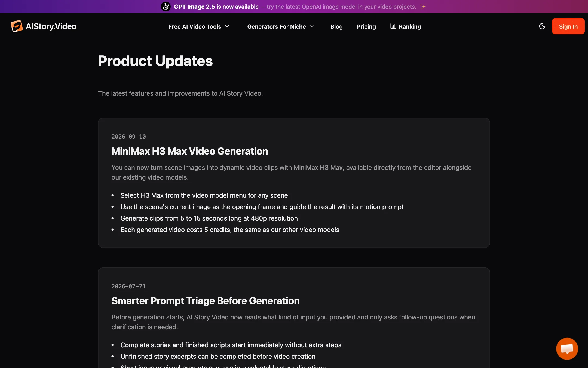Open the chat support bubble

click(567, 349)
